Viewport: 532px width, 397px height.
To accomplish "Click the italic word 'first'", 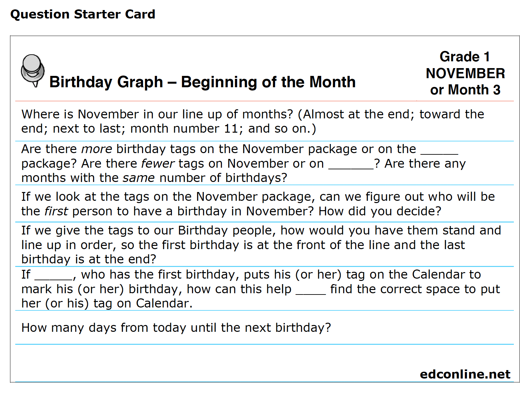I will pyautogui.click(x=56, y=211).
